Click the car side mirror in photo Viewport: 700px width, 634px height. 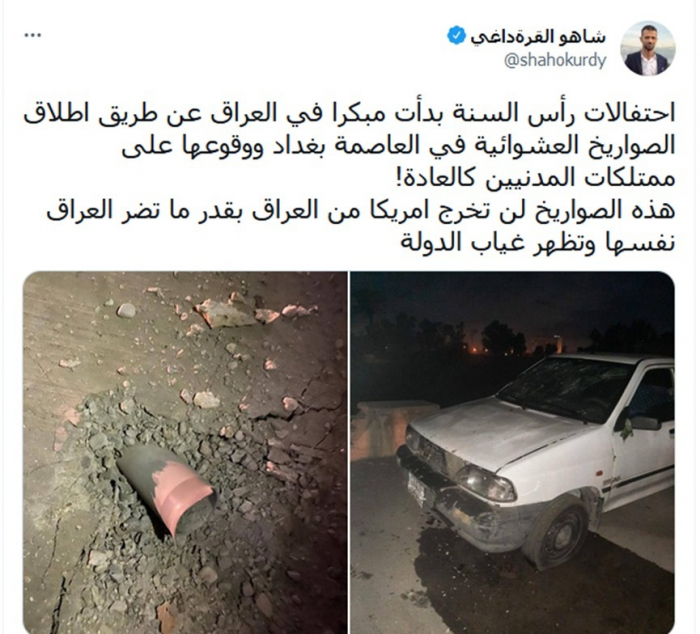point(642,422)
